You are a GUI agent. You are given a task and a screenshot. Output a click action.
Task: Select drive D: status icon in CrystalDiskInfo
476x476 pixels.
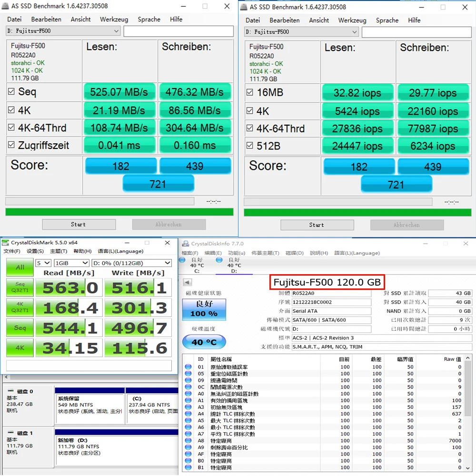[x=219, y=260]
